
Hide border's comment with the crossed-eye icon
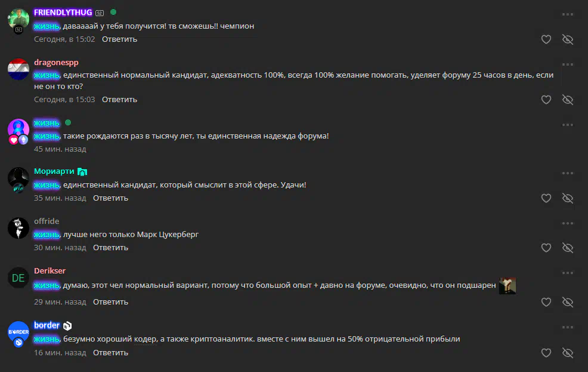568,353
